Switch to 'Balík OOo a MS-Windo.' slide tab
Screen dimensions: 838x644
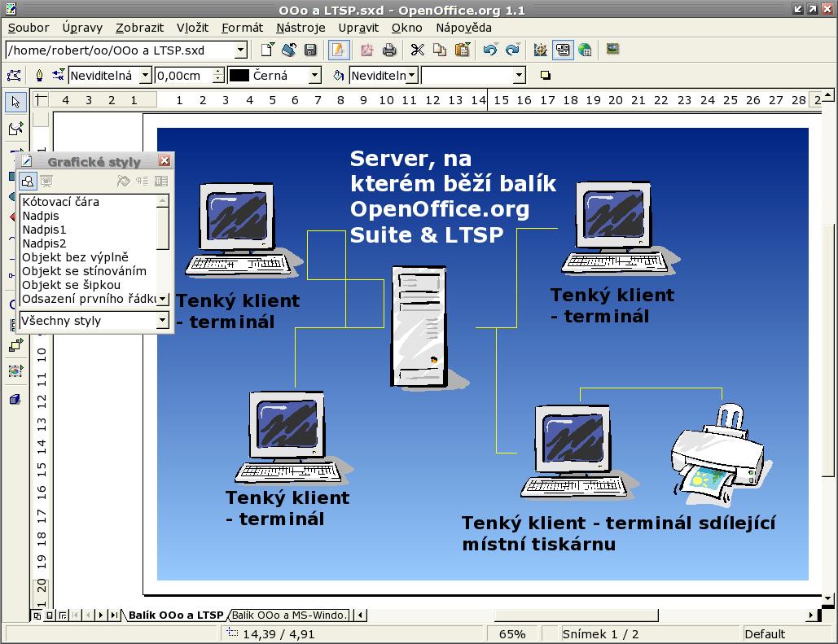point(289,616)
